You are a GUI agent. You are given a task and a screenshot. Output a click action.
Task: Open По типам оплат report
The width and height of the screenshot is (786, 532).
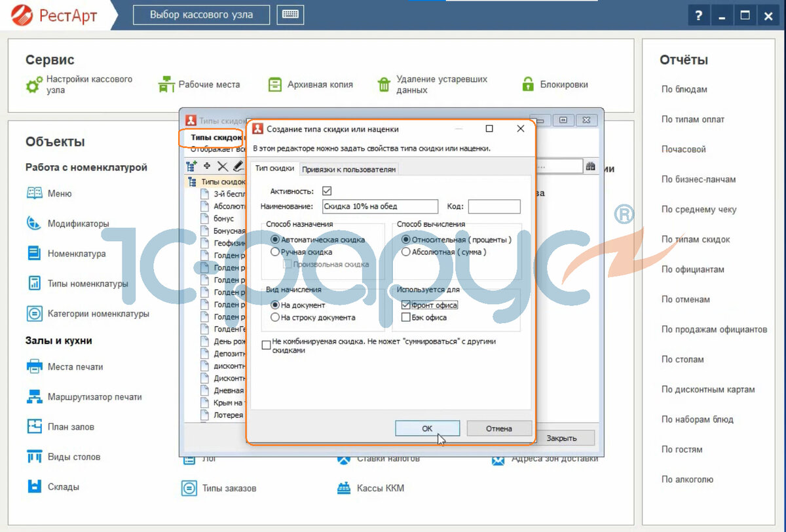[x=693, y=119]
